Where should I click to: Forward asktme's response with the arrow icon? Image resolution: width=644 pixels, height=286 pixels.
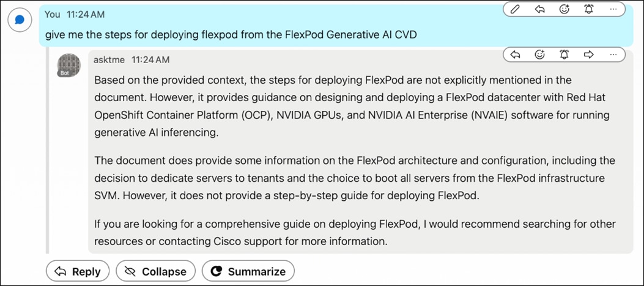588,55
